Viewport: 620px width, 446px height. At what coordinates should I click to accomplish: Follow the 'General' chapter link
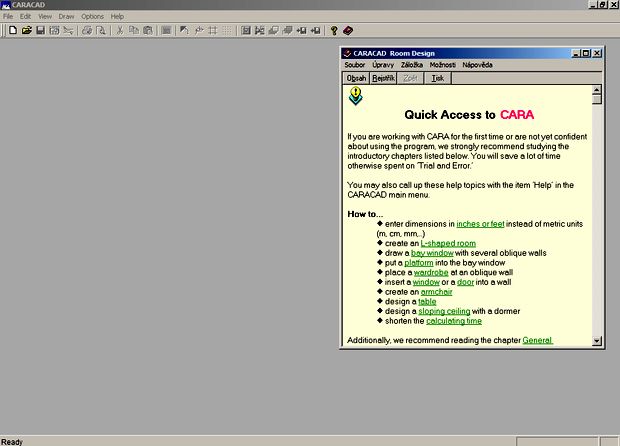tap(537, 340)
